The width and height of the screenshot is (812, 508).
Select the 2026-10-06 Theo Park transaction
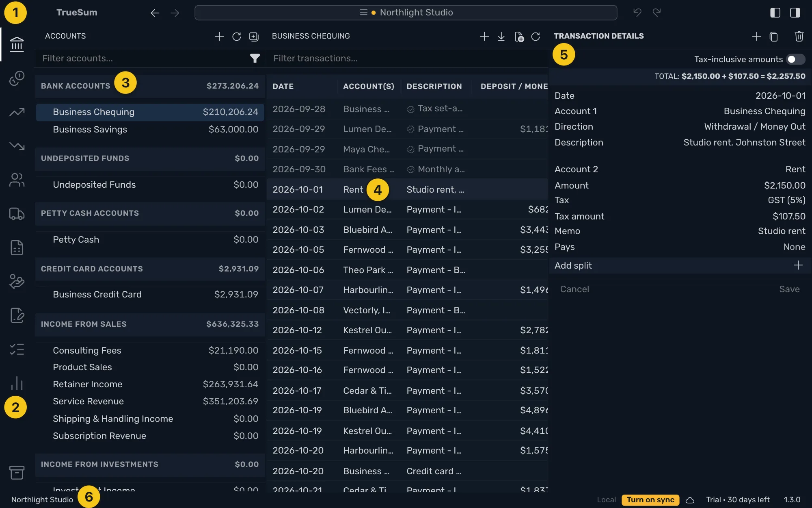click(x=407, y=270)
